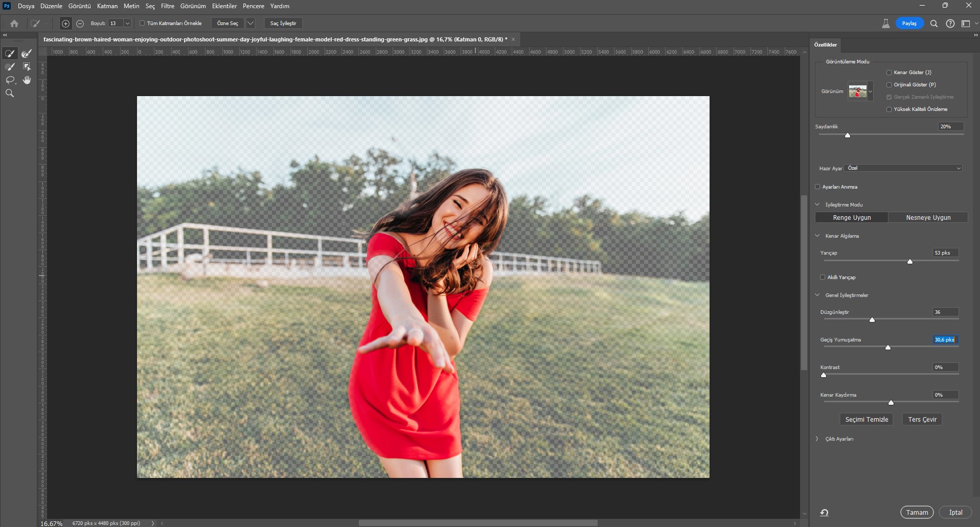Collapse the right panel with the double-arrow
The width and height of the screenshot is (980, 527).
975,35
